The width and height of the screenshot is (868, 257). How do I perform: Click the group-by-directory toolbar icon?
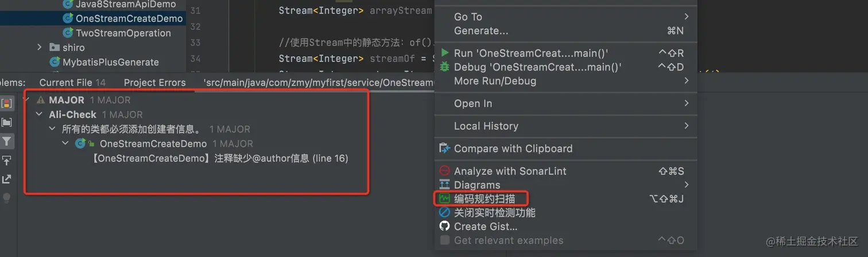tap(7, 122)
